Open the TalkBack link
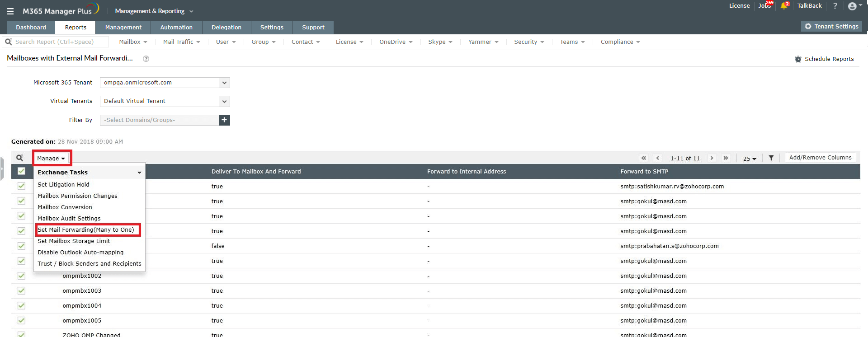 tap(809, 6)
